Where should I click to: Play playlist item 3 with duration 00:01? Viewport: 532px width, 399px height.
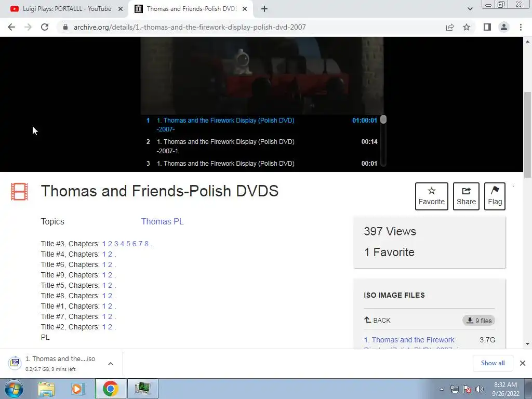click(262, 164)
